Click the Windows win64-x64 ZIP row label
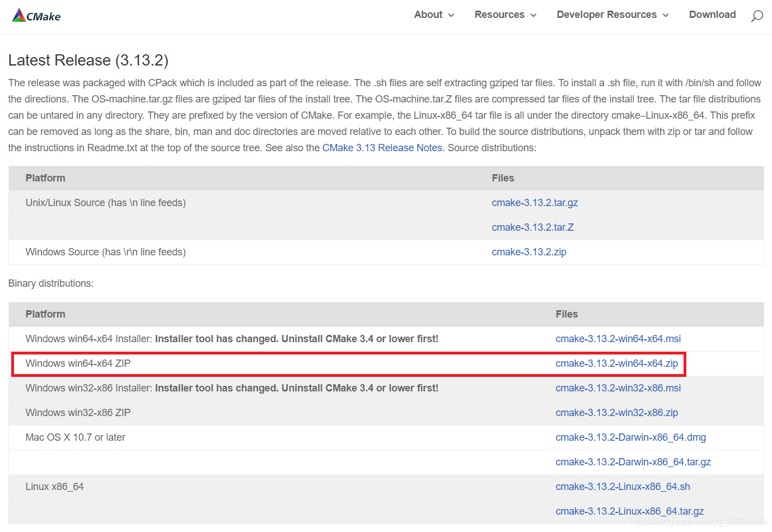This screenshot has height=532, width=772. click(x=78, y=363)
